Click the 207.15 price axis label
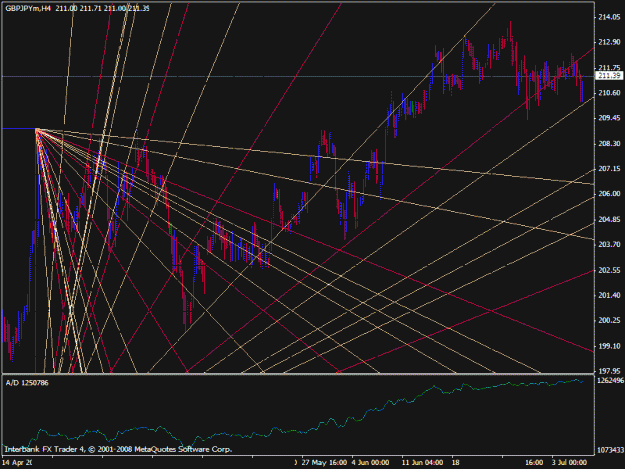This screenshot has width=625, height=469. [609, 169]
